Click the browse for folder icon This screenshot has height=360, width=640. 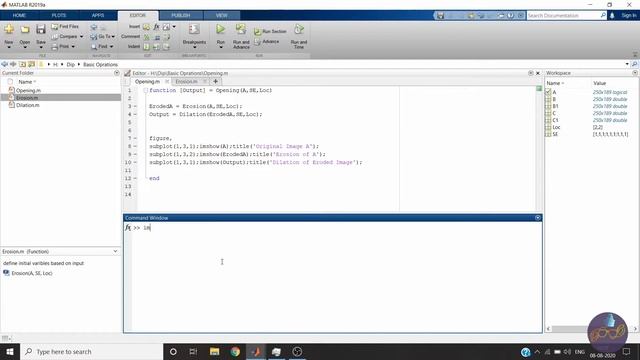pos(31,64)
